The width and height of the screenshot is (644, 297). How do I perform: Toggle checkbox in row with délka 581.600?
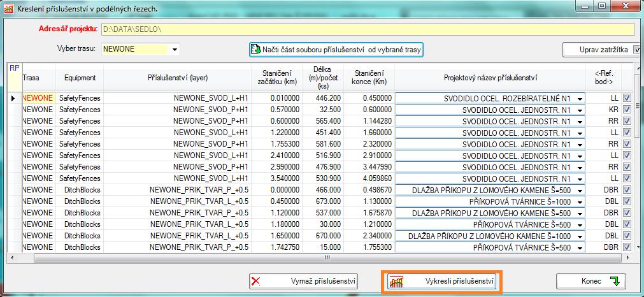[627, 144]
